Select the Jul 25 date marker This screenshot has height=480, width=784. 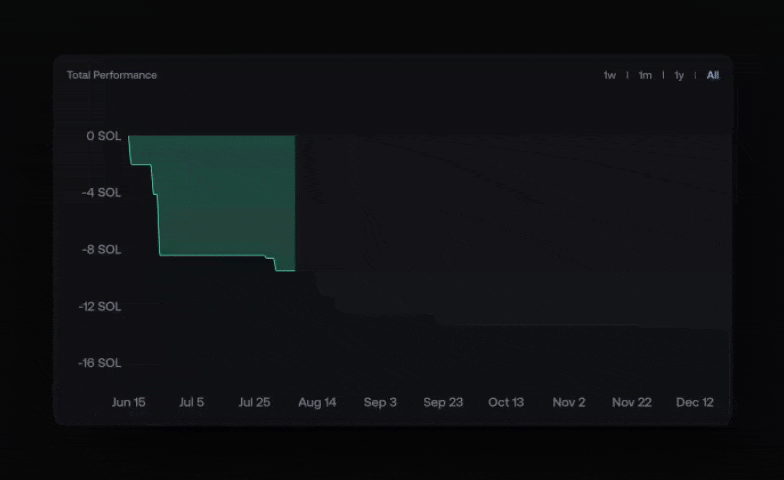(254, 403)
